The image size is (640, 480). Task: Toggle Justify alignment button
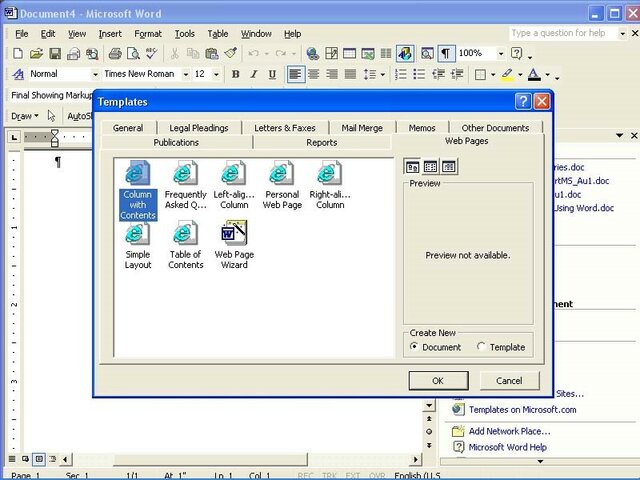[350, 74]
